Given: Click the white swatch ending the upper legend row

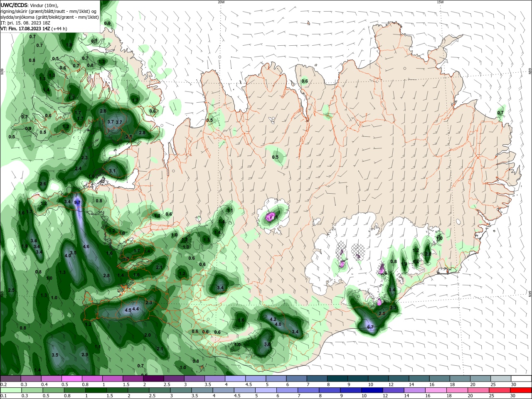Looking at the screenshot, I should point(521,379).
